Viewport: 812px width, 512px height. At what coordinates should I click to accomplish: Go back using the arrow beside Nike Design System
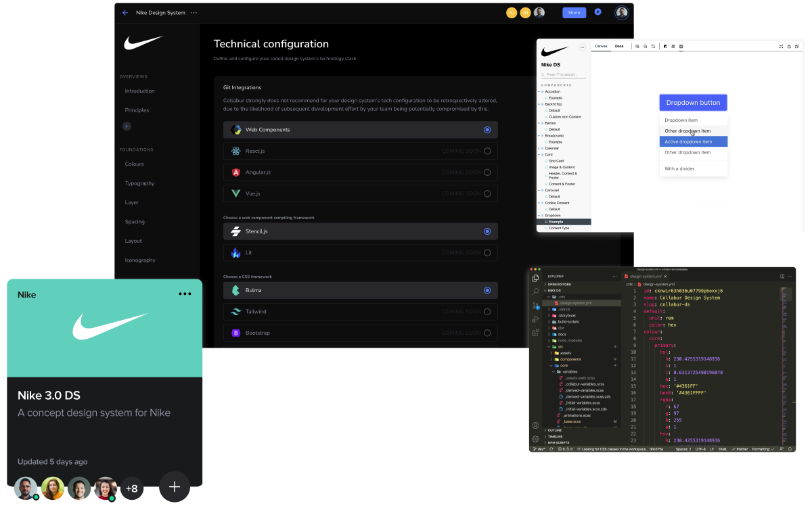pos(125,13)
